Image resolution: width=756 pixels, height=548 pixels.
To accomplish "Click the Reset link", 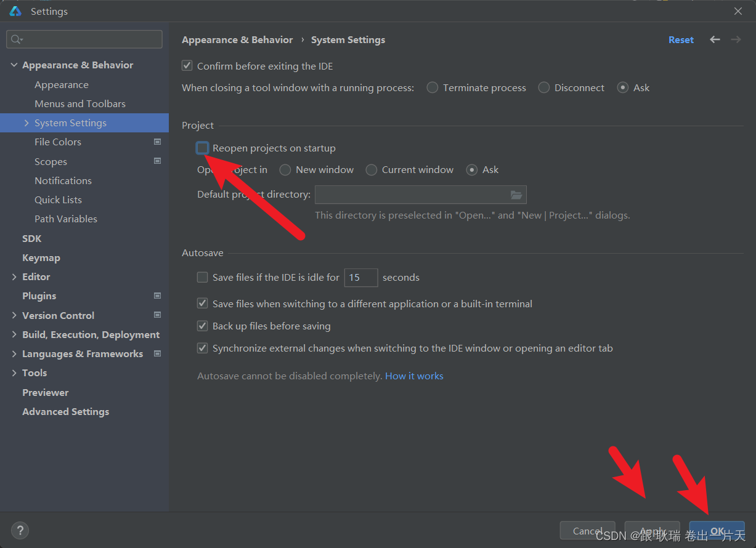I will [x=681, y=39].
